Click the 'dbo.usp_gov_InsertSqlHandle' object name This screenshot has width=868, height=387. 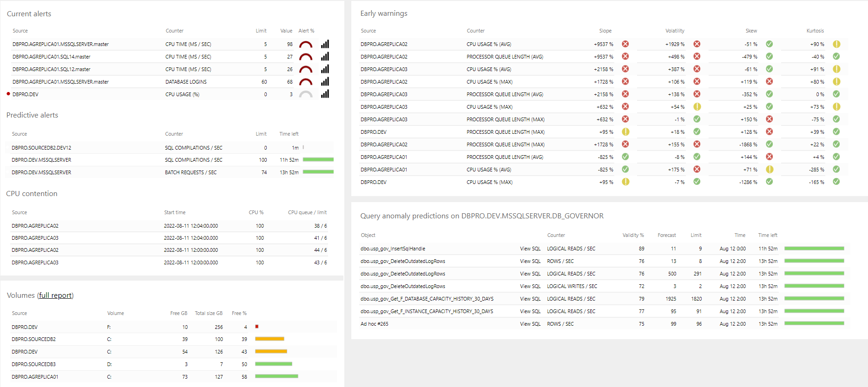click(393, 249)
